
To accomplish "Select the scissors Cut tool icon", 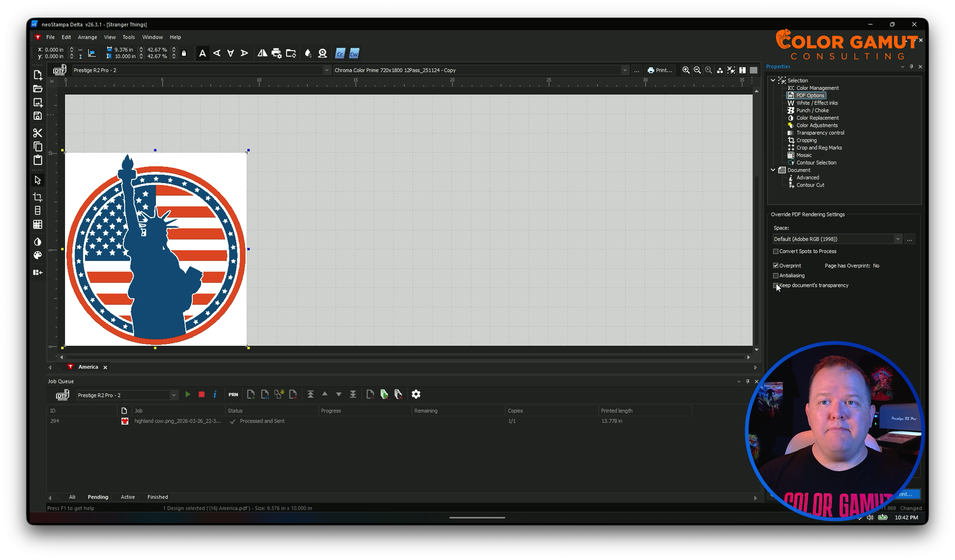I will point(38,133).
